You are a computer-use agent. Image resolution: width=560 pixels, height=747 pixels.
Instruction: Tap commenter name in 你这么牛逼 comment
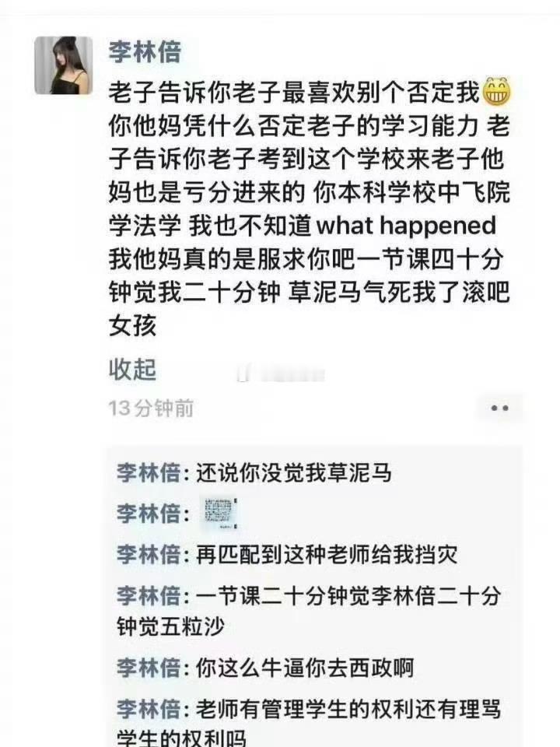[x=149, y=668]
